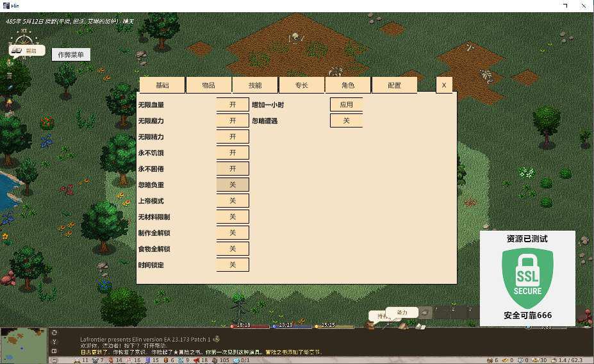
Task: Click the backpack icon in bottom toolbar
Action: [x=370, y=325]
